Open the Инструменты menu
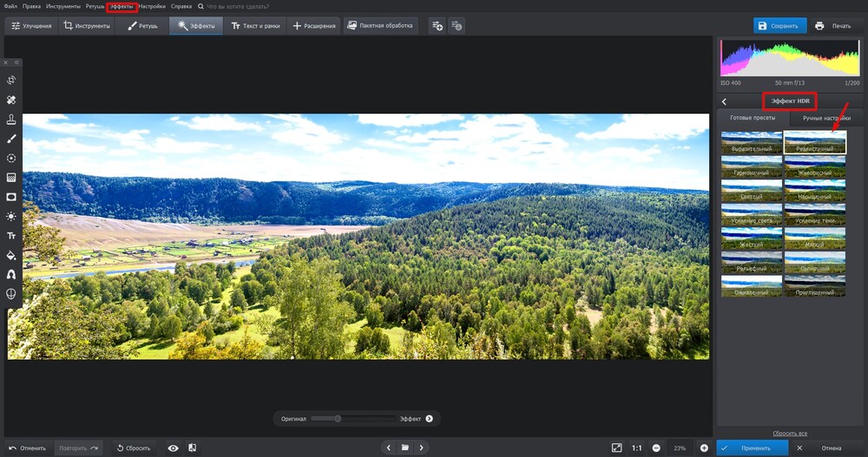This screenshot has height=457, width=868. 63,7
